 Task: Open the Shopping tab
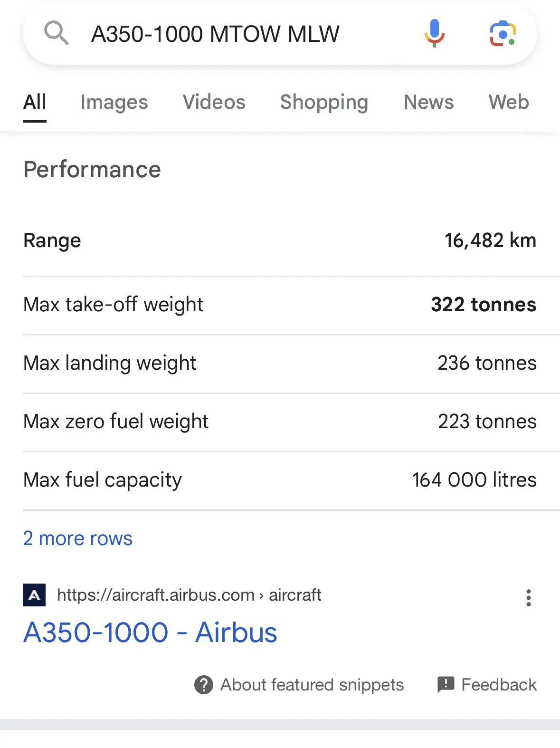[324, 102]
